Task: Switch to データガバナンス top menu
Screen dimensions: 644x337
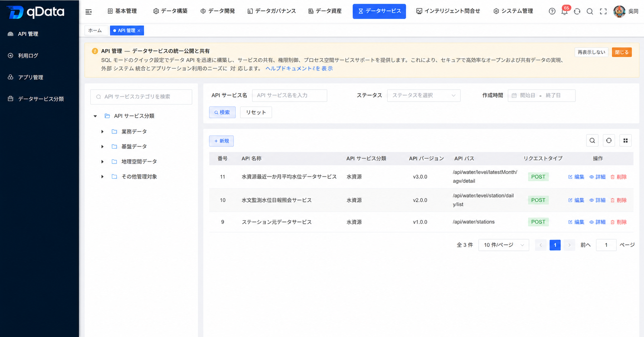Action: (x=272, y=11)
